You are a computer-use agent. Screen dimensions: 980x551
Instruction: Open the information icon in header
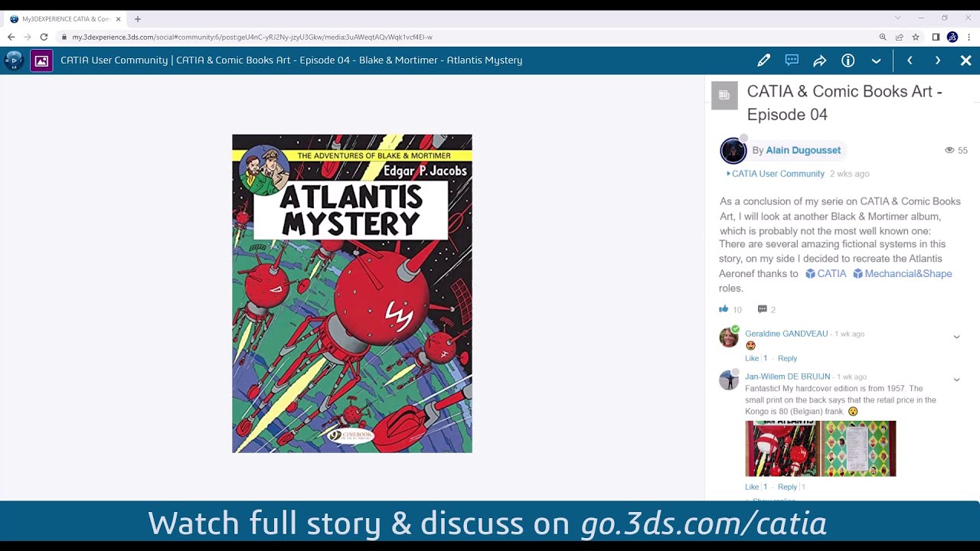(x=848, y=60)
